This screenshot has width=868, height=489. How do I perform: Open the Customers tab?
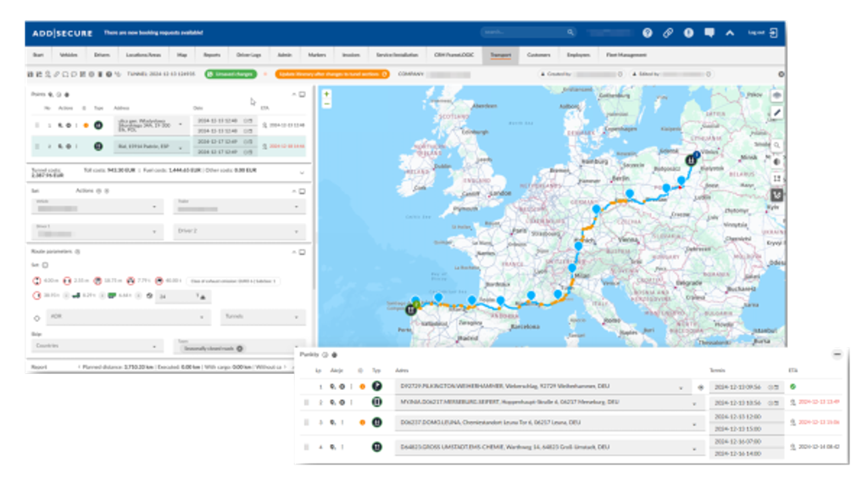538,55
